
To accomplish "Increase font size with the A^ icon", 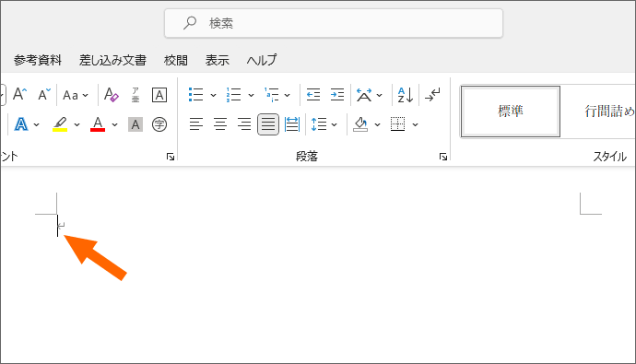I will [20, 94].
